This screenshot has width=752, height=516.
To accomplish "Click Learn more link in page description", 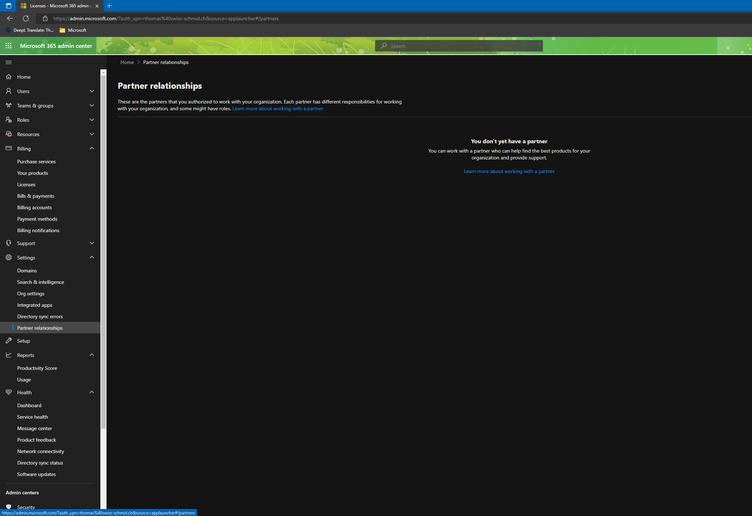I will click(x=278, y=109).
